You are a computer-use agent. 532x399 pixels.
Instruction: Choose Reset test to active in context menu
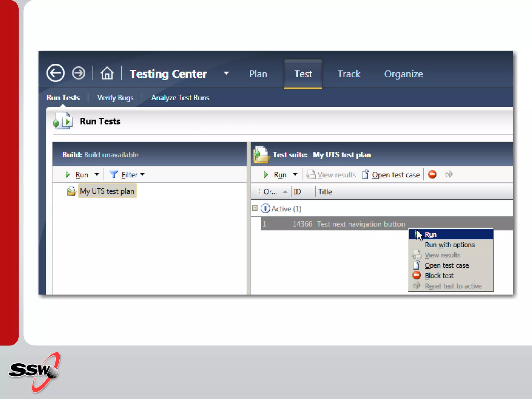(x=451, y=286)
